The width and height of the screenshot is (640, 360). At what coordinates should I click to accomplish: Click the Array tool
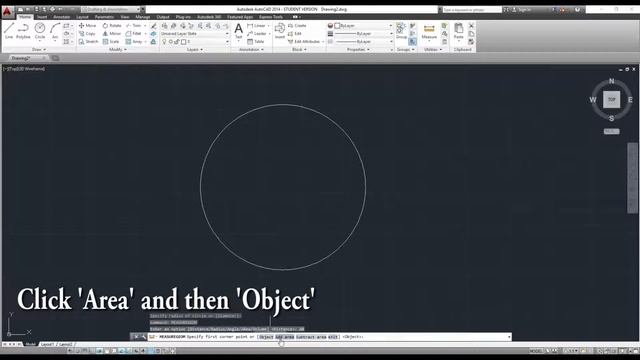tap(134, 42)
